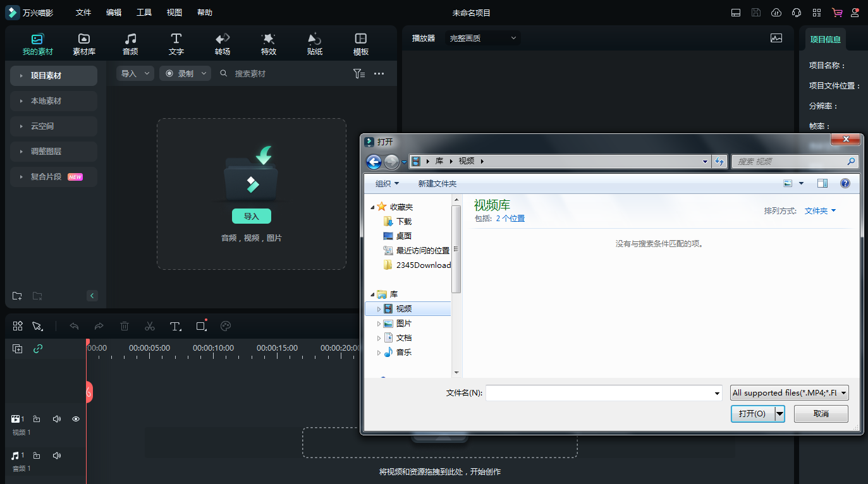
Task: Open the shopping cart icon
Action: click(x=837, y=13)
